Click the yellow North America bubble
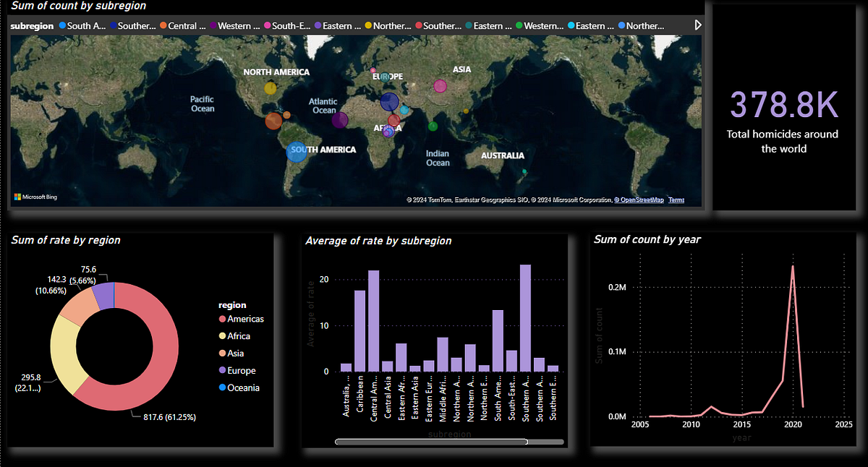This screenshot has height=467, width=868. pyautogui.click(x=271, y=90)
